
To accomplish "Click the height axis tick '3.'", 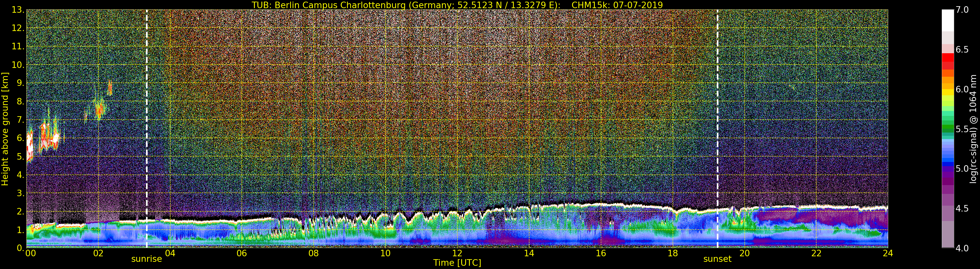I will click(x=21, y=193).
